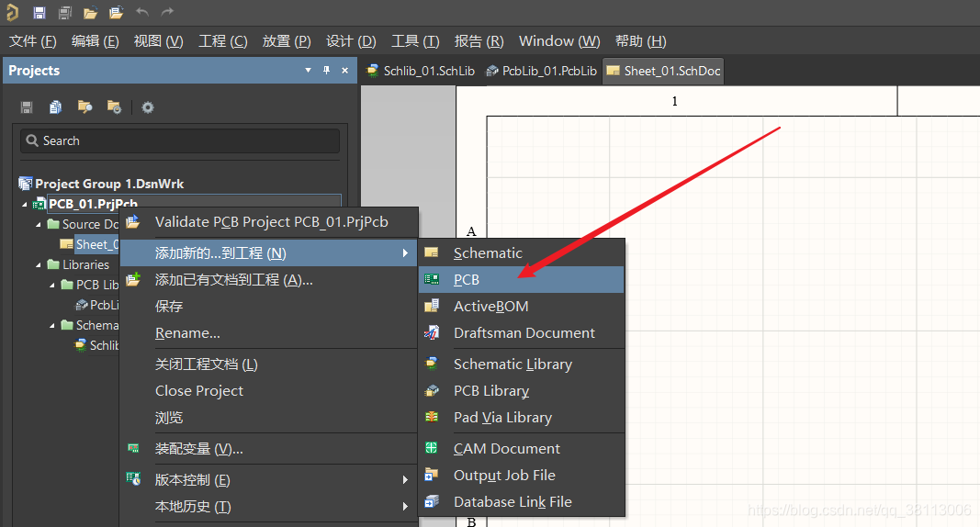Click the open folder icon in Projects panel
This screenshot has width=980, height=527.
click(x=85, y=107)
